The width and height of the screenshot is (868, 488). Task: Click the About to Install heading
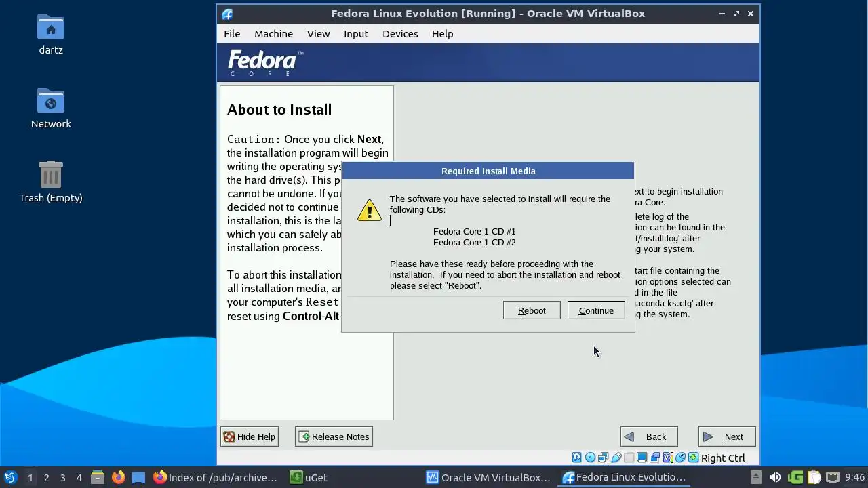279,110
